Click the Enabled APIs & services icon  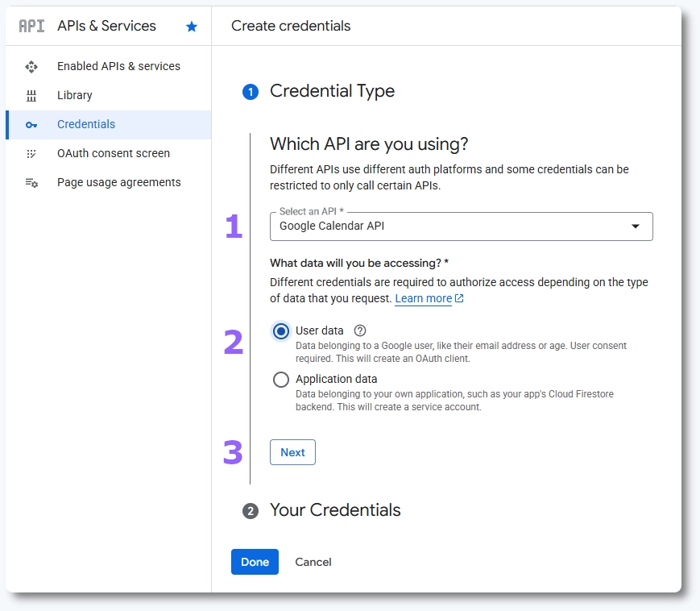[31, 66]
